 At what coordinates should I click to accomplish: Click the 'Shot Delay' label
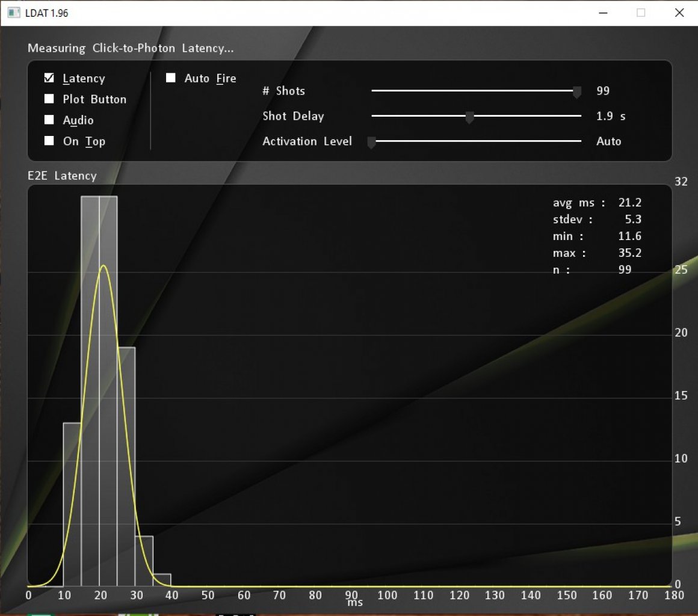point(293,116)
